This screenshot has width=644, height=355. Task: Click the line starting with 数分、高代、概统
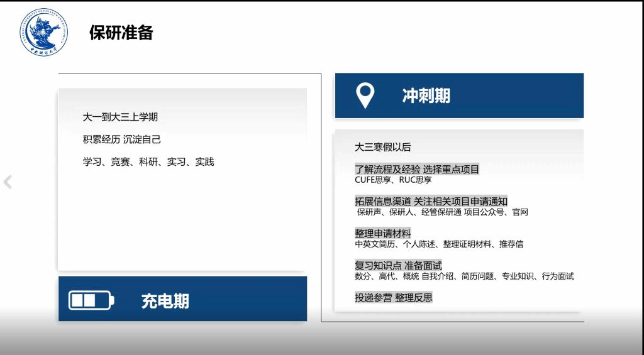[x=464, y=276]
